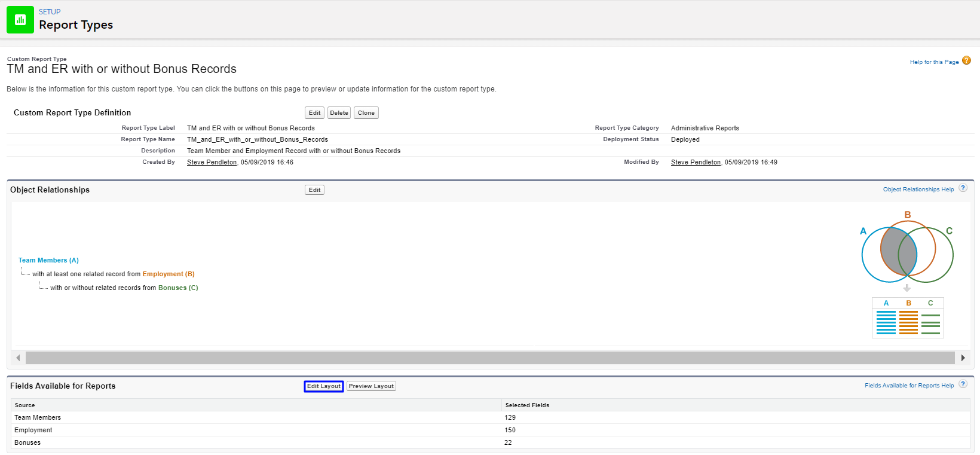Viewport: 980px width, 455px height.
Task: Click the orange Help for this Page icon
Action: (x=966, y=61)
